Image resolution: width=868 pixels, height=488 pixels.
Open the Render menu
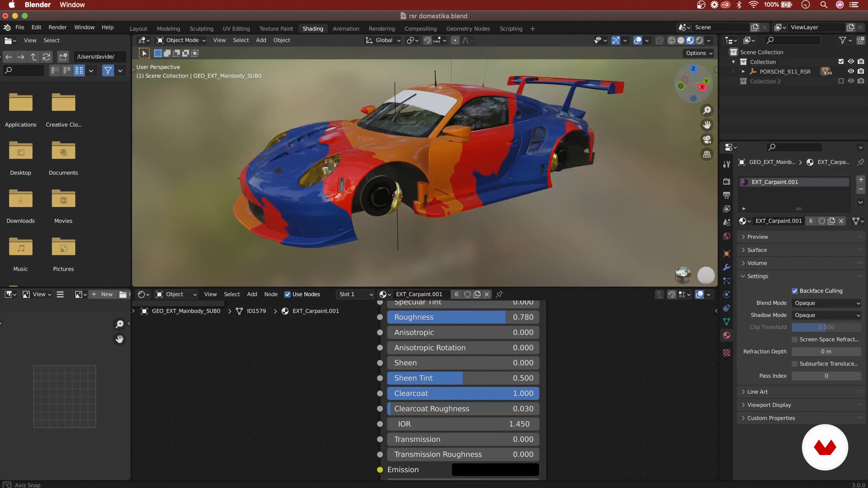coord(58,27)
